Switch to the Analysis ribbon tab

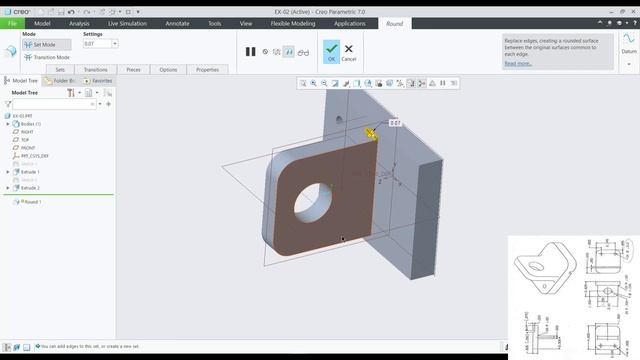tap(79, 24)
